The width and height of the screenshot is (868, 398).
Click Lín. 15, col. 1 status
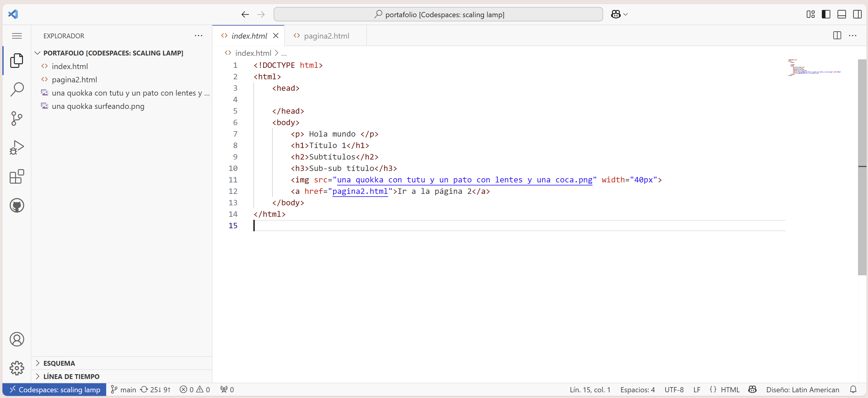pyautogui.click(x=590, y=390)
